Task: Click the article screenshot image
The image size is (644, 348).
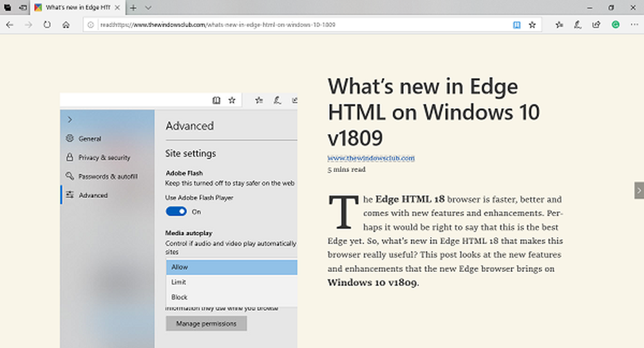Action: tap(178, 220)
